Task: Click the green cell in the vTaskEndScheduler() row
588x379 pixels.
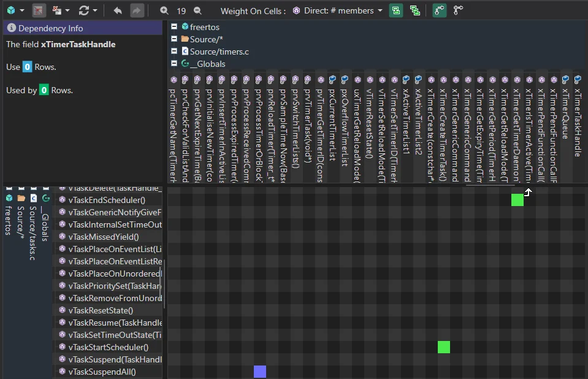Action: click(517, 200)
